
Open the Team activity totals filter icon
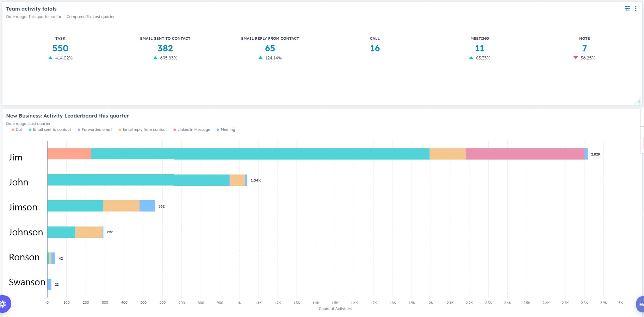pos(627,8)
